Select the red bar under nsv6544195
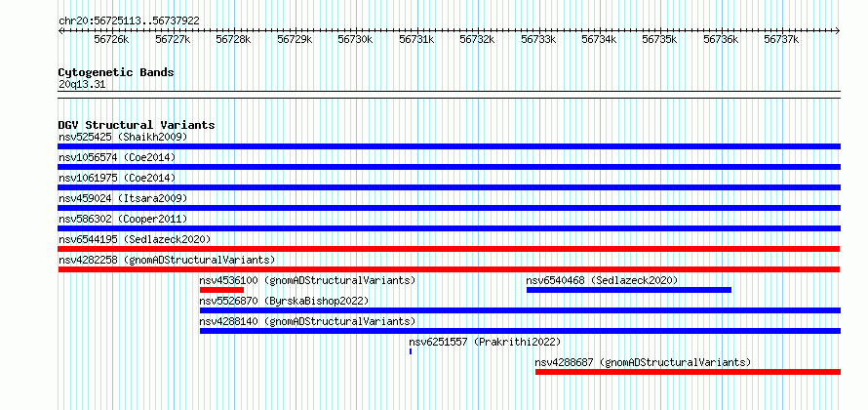This screenshot has width=868, height=410. (449, 249)
